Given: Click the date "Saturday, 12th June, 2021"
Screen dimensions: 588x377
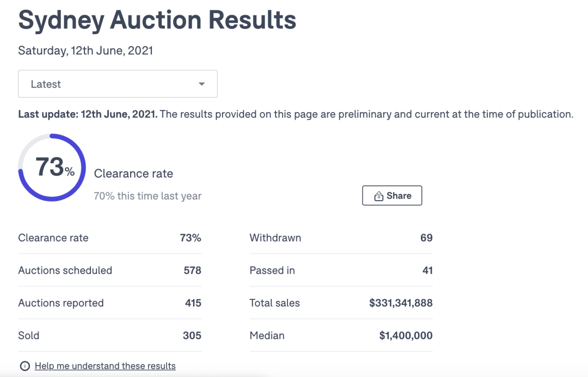Looking at the screenshot, I should click(85, 51).
